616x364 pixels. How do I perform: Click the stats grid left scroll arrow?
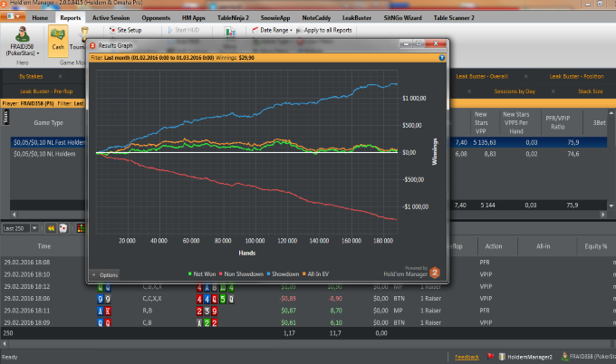14,215
